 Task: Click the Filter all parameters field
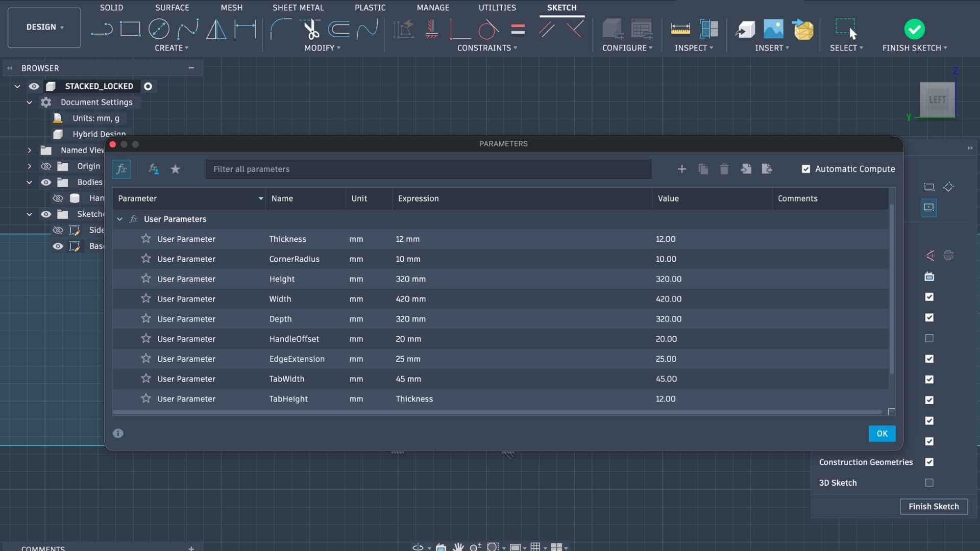tap(428, 169)
